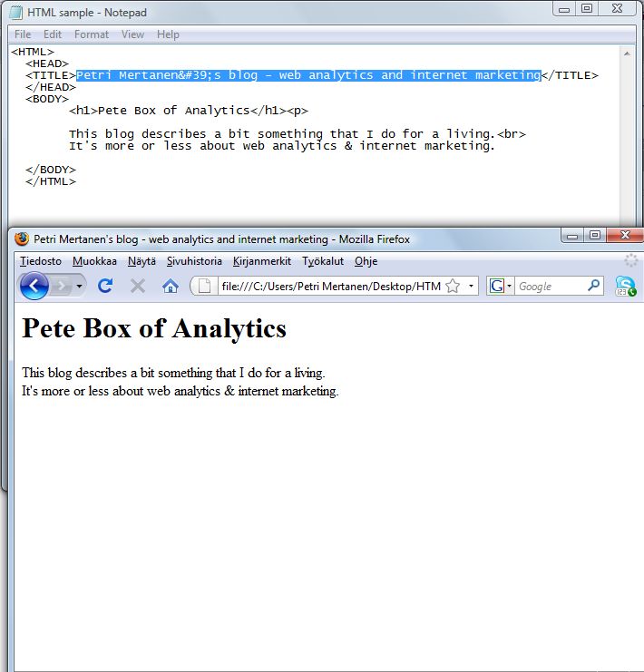
Task: Click the Pete Box of Analytics heading
Action: click(x=154, y=329)
